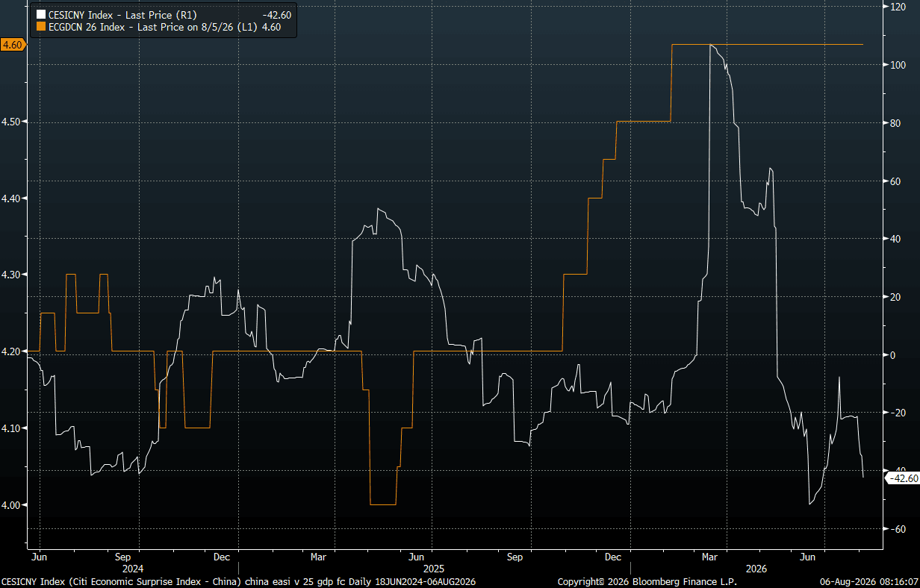Click the CESICNY Index chart title in footer
Image resolution: width=920 pixels, height=588 pixels.
tap(239, 581)
